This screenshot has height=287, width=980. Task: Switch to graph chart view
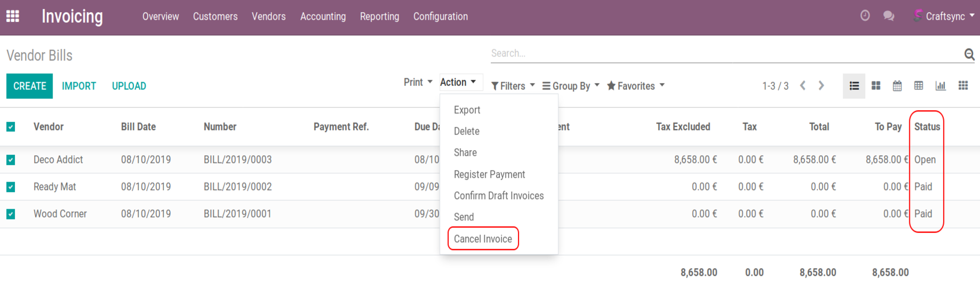pyautogui.click(x=941, y=86)
